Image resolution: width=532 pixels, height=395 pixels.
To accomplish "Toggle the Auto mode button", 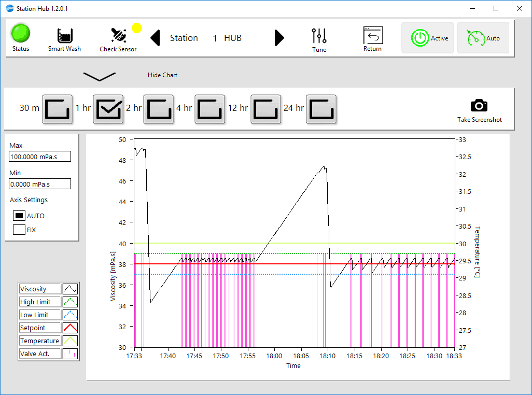I will (483, 38).
